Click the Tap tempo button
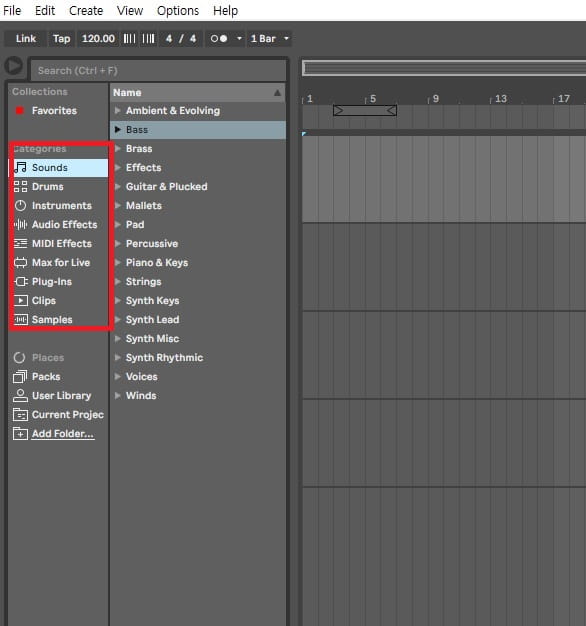The width and height of the screenshot is (586, 626). click(61, 39)
